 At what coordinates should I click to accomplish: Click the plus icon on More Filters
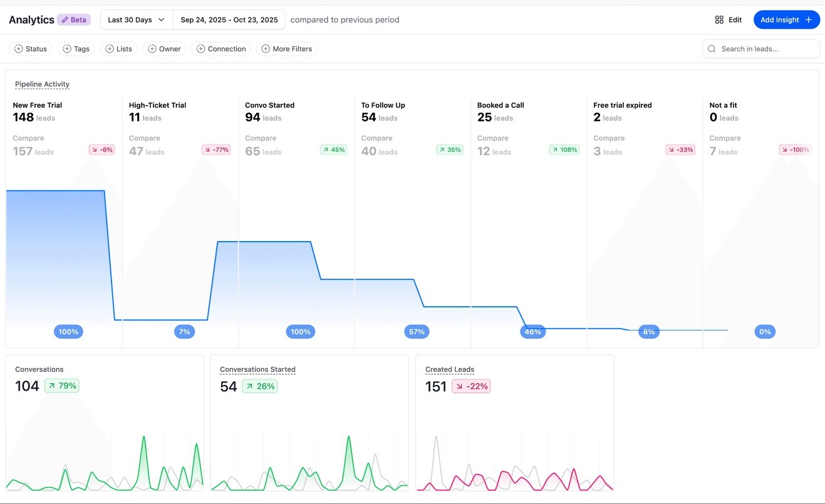(266, 49)
